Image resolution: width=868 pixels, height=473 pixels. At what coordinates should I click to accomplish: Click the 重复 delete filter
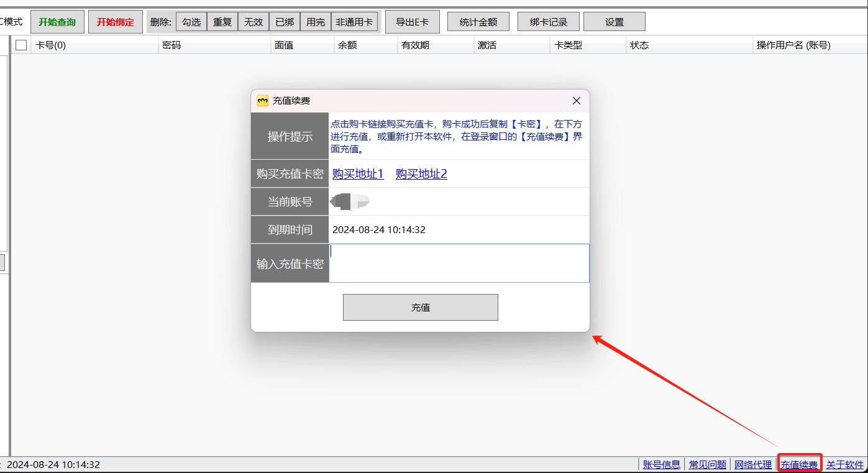coord(222,21)
